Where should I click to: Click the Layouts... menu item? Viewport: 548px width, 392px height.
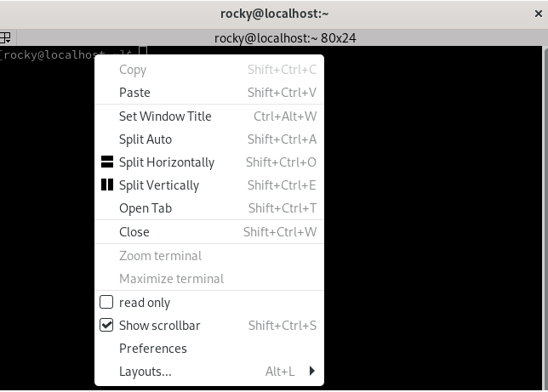[146, 372]
